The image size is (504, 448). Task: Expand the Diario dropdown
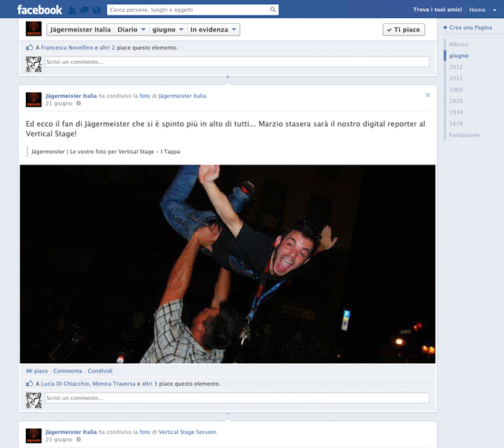(x=132, y=29)
